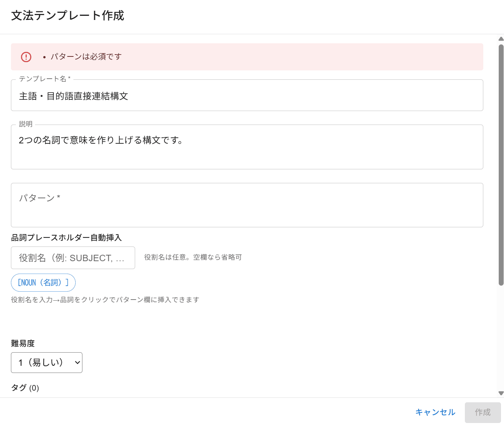Click the 作成 submit button

pyautogui.click(x=483, y=412)
